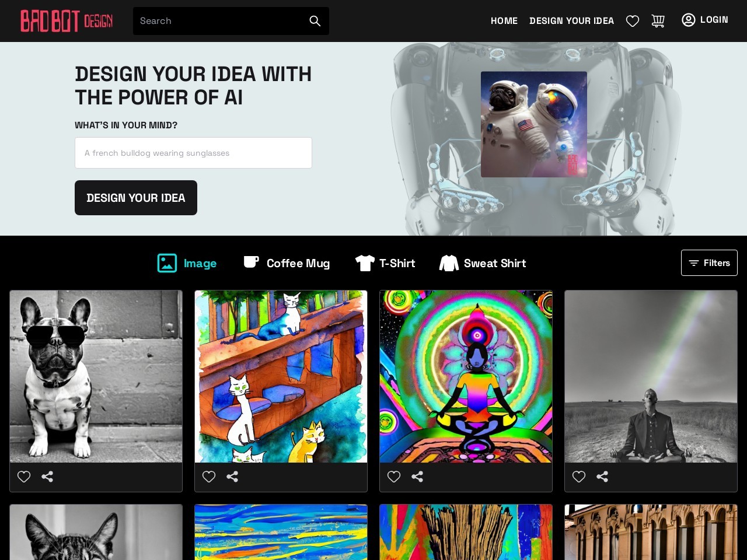Open the wishlist heart icon in header
Viewport: 747px width, 560px height.
[x=633, y=21]
